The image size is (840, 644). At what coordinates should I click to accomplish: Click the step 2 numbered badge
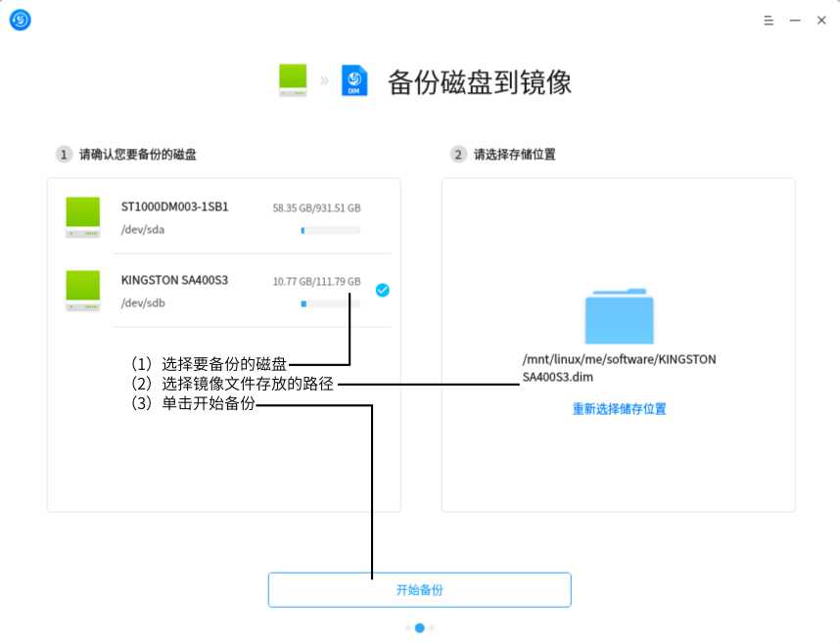[457, 154]
